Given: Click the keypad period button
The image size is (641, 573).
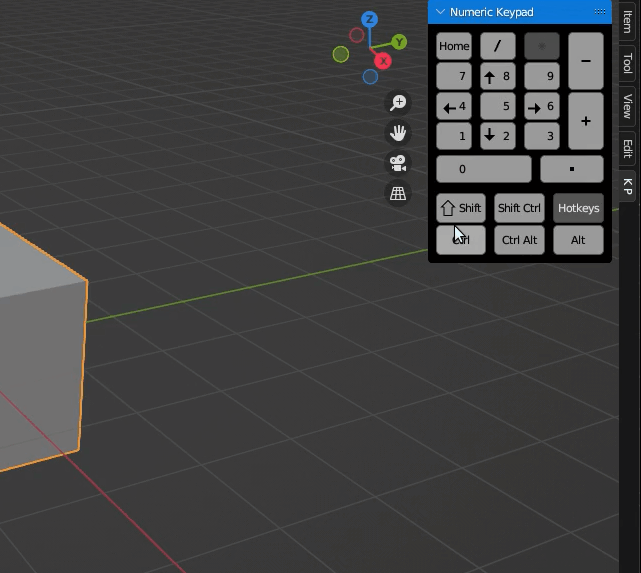Looking at the screenshot, I should [x=572, y=169].
